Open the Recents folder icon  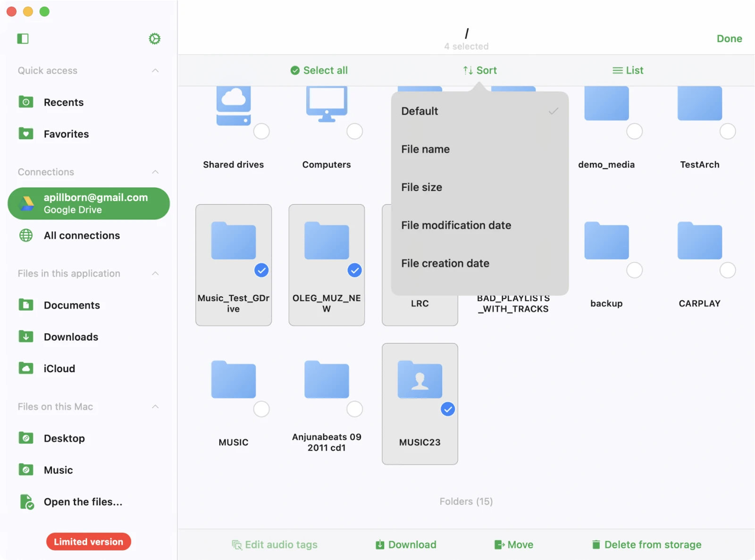tap(26, 102)
